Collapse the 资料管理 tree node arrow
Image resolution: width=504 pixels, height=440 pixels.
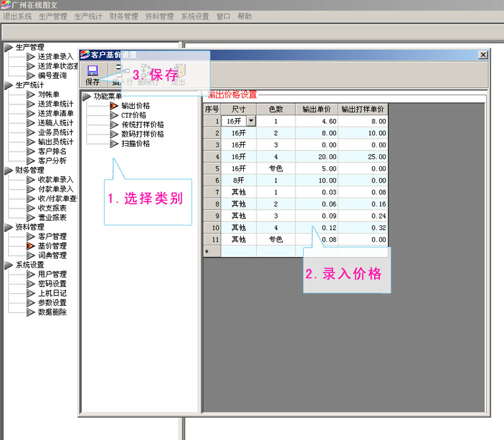tap(9, 227)
